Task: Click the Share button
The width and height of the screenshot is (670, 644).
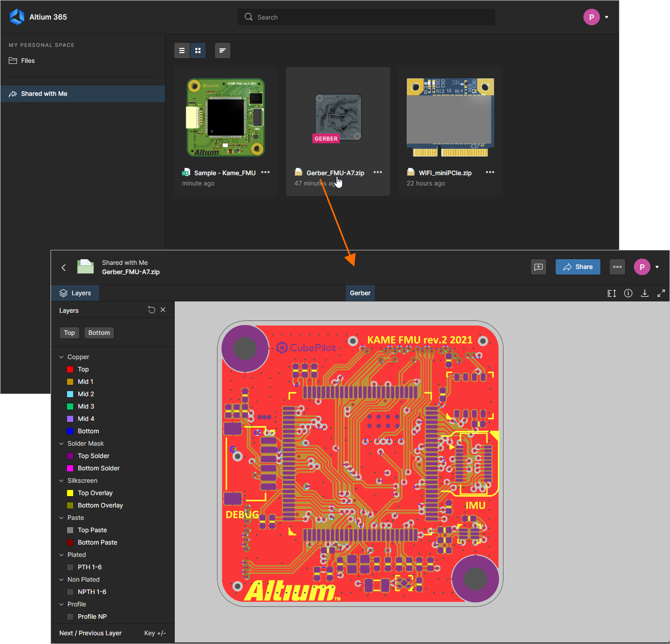Action: coord(578,267)
